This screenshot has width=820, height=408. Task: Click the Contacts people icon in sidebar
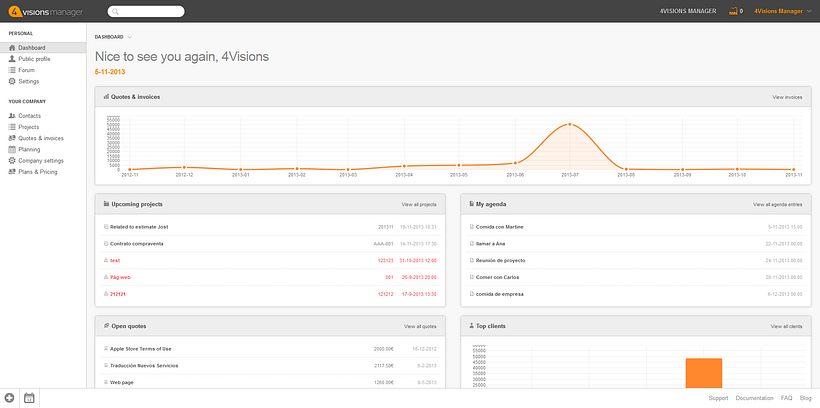(11, 116)
